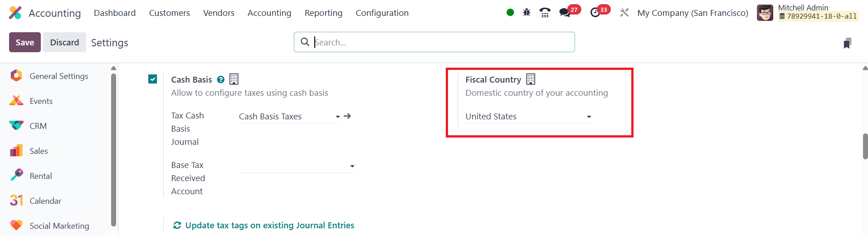Click the Accounting app logo icon
The width and height of the screenshot is (868, 236).
(x=15, y=13)
